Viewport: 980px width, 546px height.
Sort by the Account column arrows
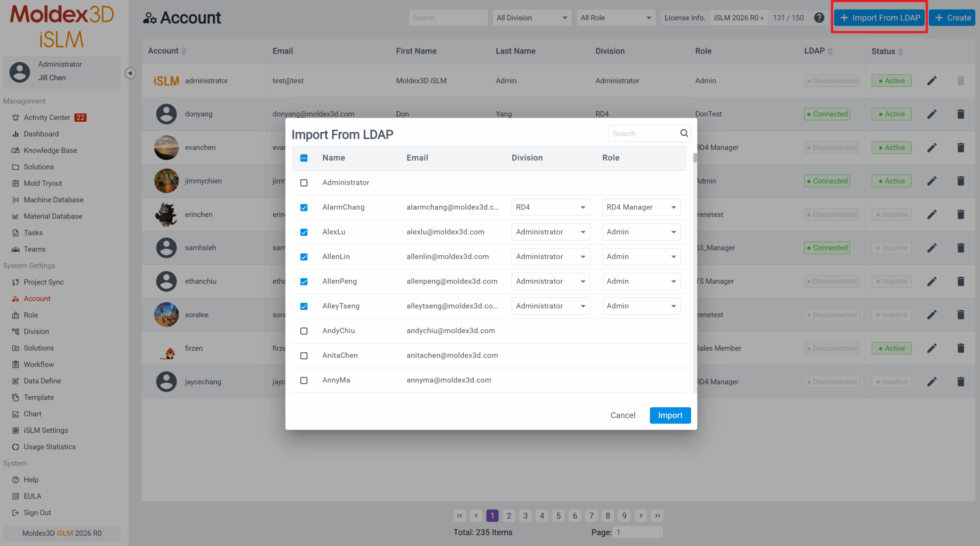click(184, 51)
